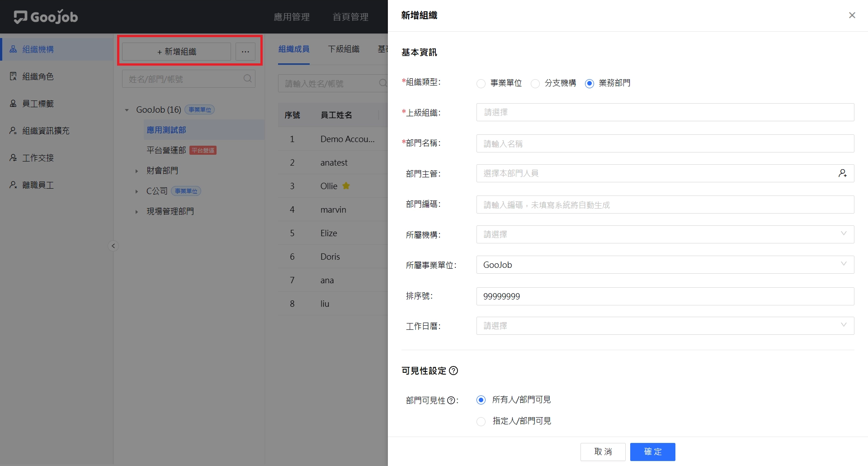Switch to the 組織成員 tab

[x=294, y=49]
